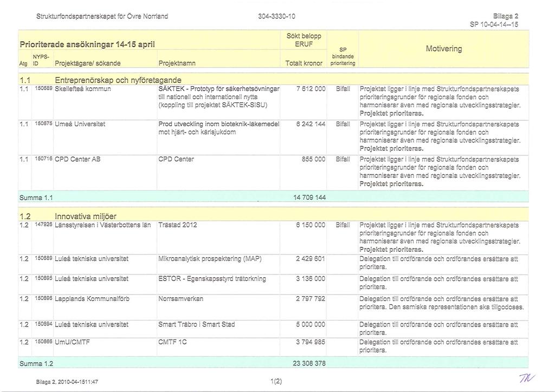Viewport: 555px width, 392px height.
Task: Select NYPS-ID '147926'
Action: (43, 225)
